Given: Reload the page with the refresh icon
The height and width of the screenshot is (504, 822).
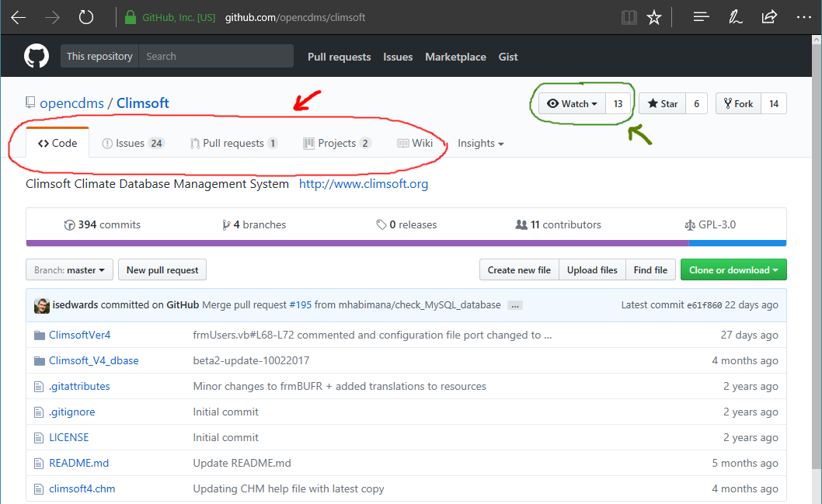Looking at the screenshot, I should (x=86, y=17).
